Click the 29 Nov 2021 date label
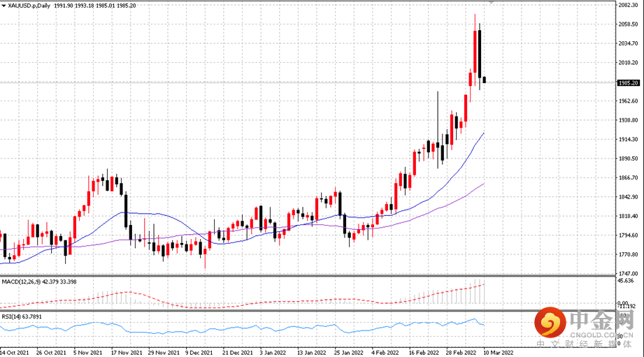Viewport: 644px width, 357px height. pos(164,353)
